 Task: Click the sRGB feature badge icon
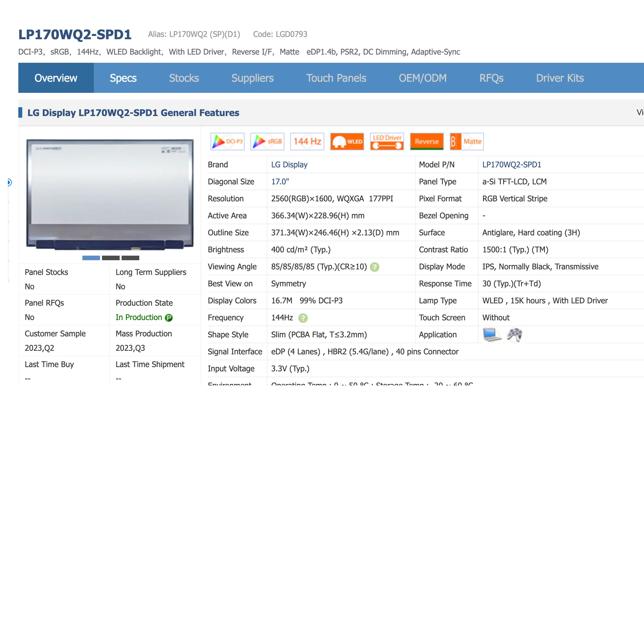click(267, 141)
